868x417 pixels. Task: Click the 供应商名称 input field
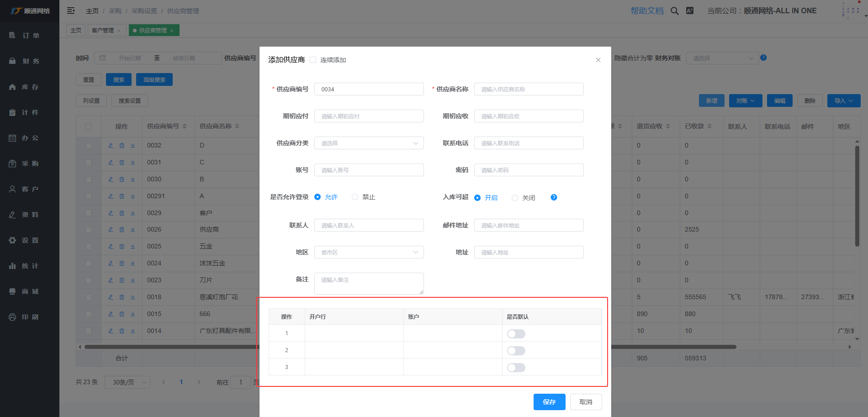pyautogui.click(x=529, y=89)
